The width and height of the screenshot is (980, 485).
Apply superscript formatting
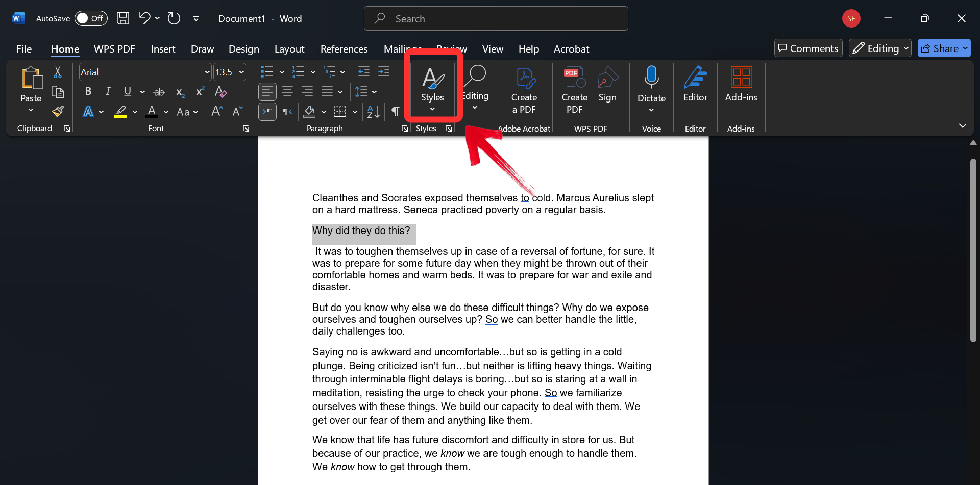[x=200, y=92]
